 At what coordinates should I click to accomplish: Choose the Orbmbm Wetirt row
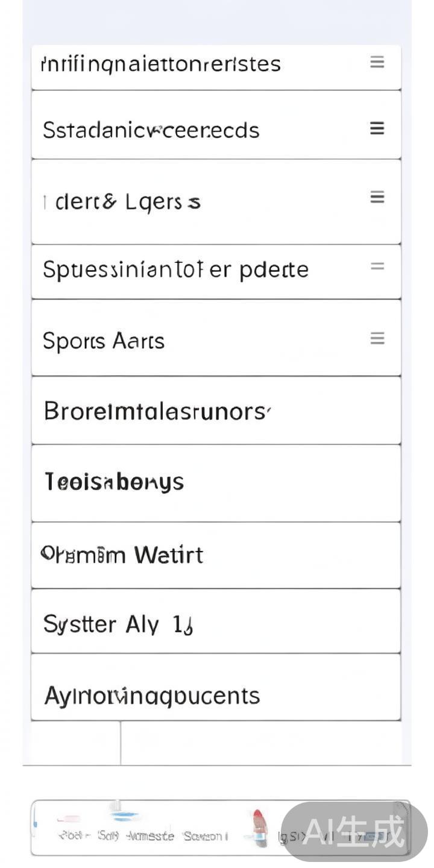(x=122, y=555)
